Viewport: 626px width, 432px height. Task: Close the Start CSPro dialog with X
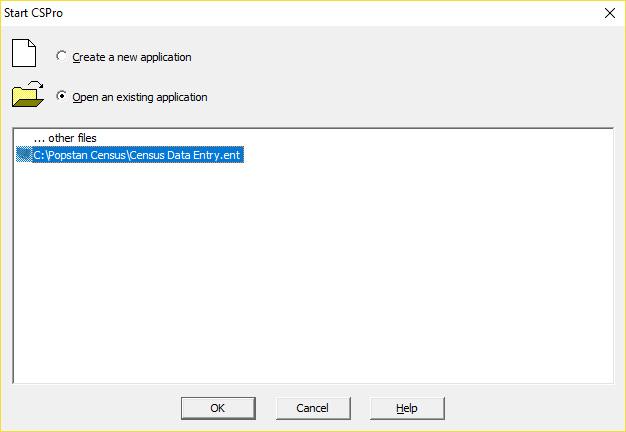click(x=610, y=12)
